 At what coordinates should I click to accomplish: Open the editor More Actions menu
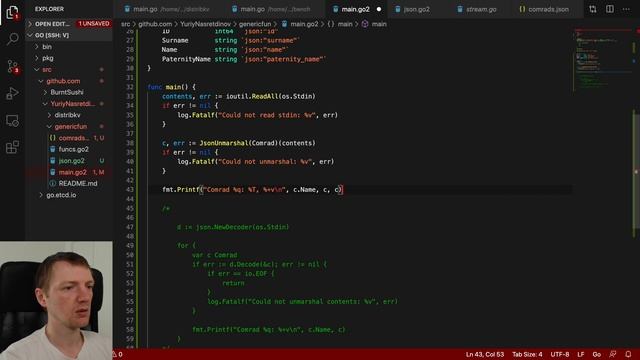click(626, 9)
